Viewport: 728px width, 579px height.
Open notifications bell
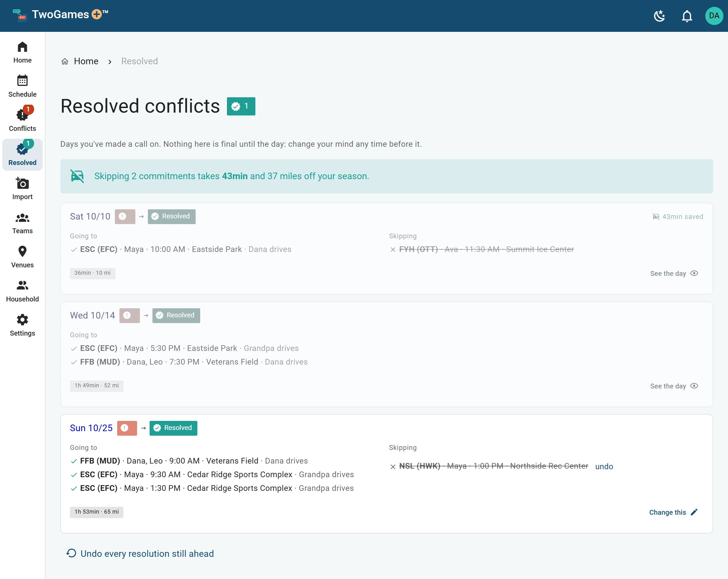pos(687,16)
